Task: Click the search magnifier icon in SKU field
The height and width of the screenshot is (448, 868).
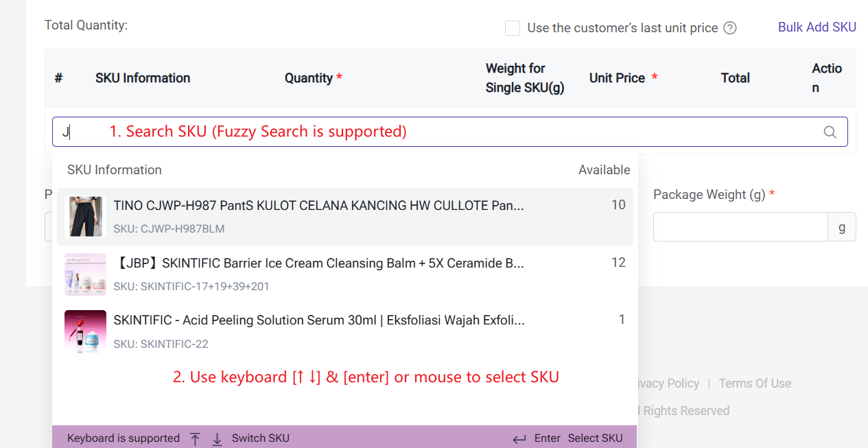Action: pyautogui.click(x=830, y=132)
